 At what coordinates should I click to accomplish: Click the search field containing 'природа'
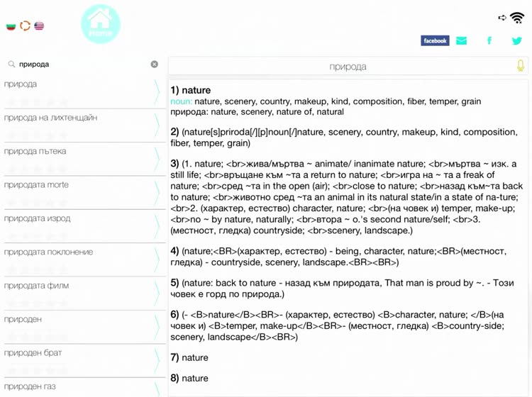[x=82, y=65]
